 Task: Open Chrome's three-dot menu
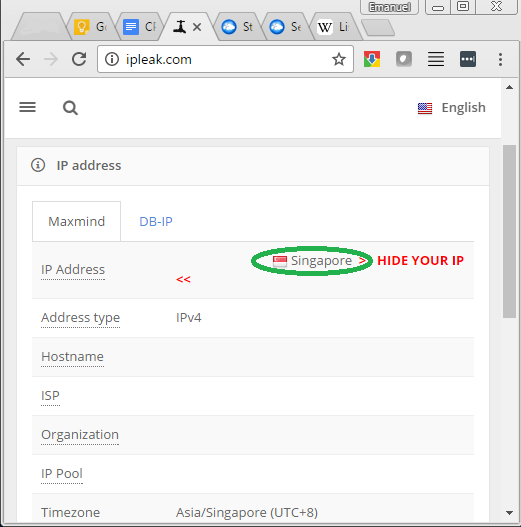coord(500,59)
